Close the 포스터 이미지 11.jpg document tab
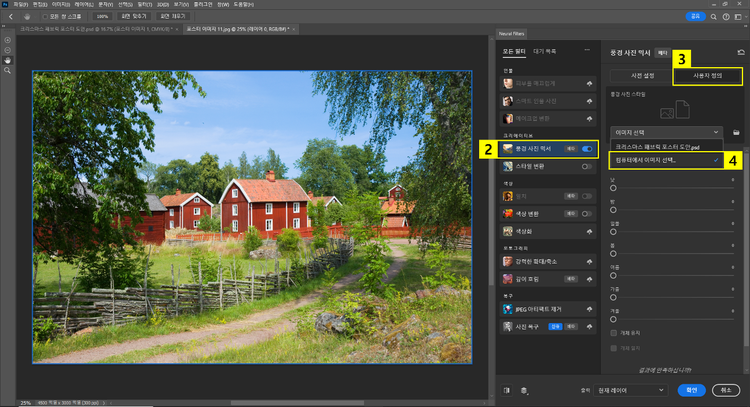Image resolution: width=750 pixels, height=407 pixels. pyautogui.click(x=294, y=29)
